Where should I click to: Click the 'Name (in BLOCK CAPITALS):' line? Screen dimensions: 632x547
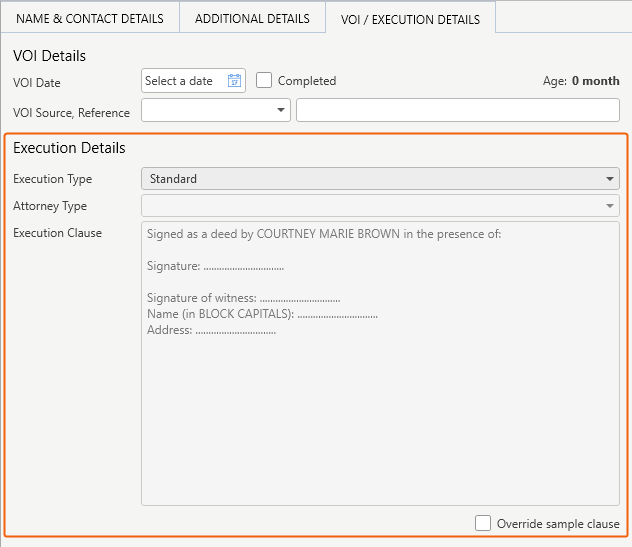(x=262, y=314)
